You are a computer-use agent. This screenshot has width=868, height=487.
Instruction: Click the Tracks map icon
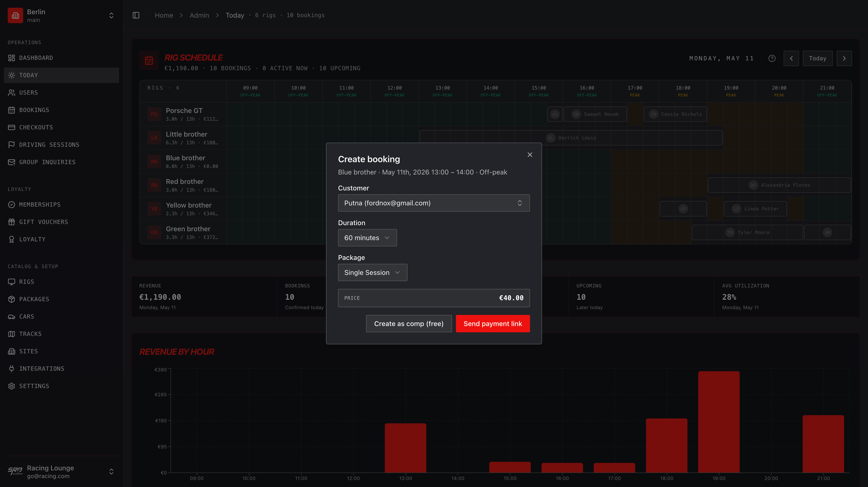[x=12, y=334]
